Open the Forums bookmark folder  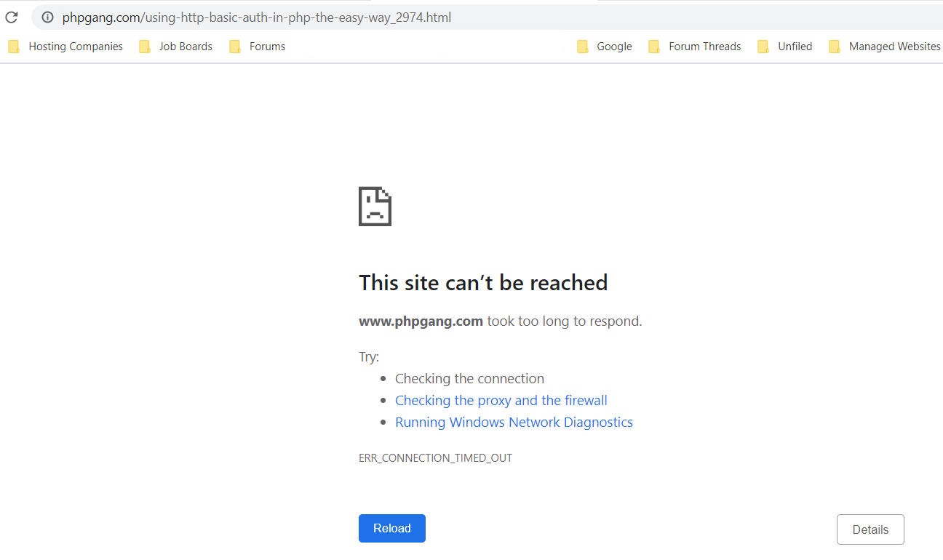[x=258, y=47]
